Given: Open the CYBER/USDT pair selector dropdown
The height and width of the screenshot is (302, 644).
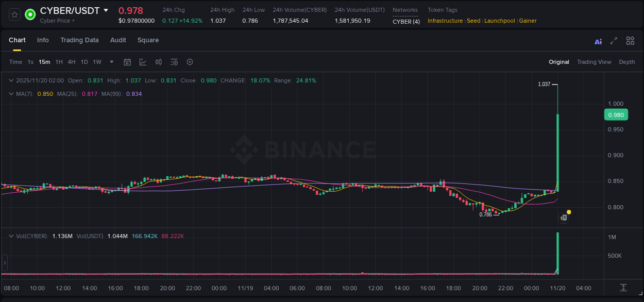Looking at the screenshot, I should 107,10.
